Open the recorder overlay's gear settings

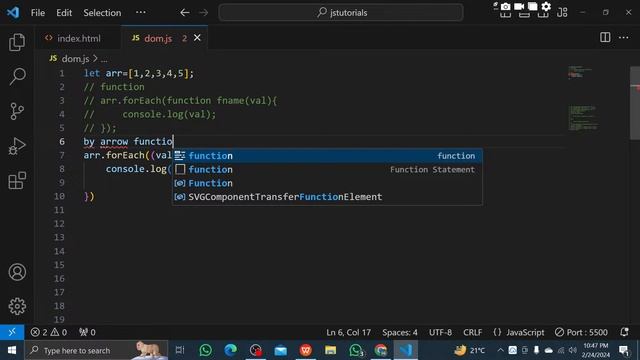[x=546, y=7]
